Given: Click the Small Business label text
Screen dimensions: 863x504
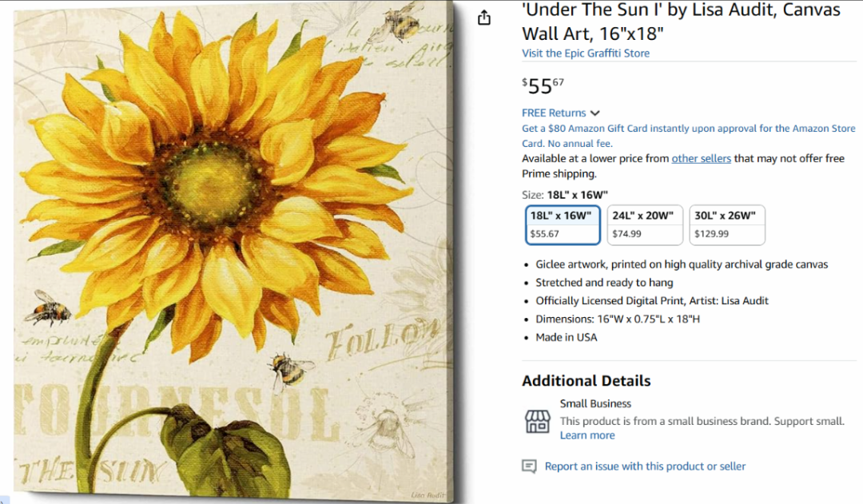Looking at the screenshot, I should point(595,404).
